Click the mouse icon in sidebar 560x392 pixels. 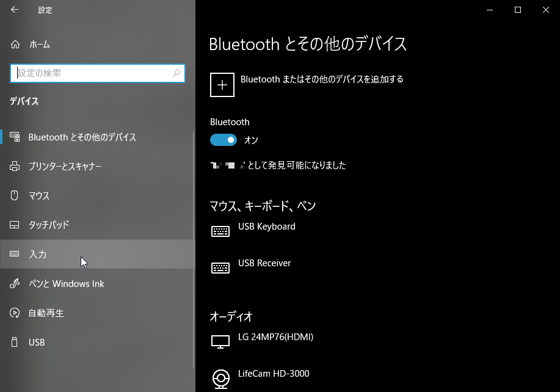click(14, 195)
